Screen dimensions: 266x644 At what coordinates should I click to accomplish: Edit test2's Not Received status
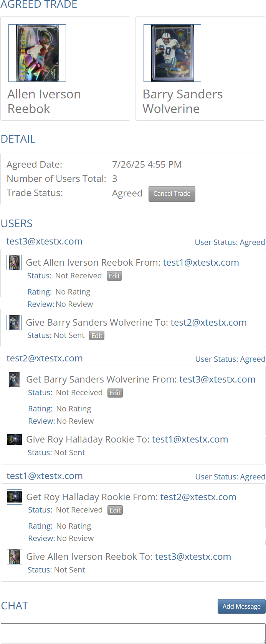(x=115, y=393)
